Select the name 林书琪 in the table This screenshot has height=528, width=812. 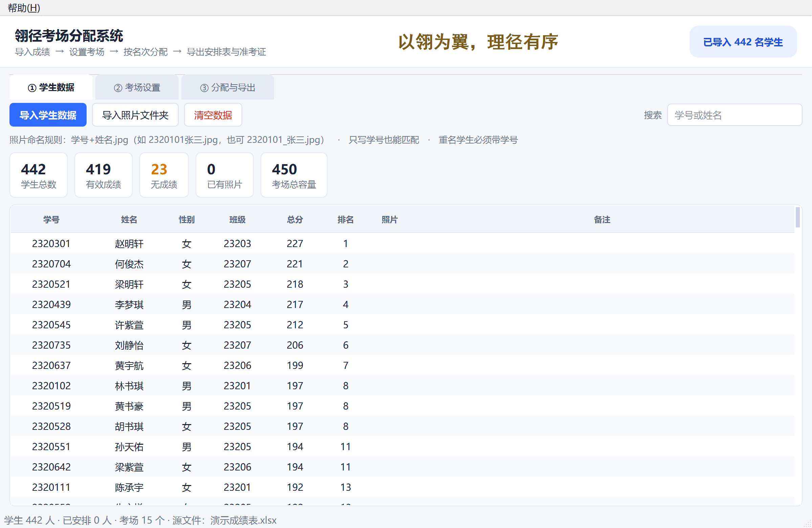click(129, 386)
